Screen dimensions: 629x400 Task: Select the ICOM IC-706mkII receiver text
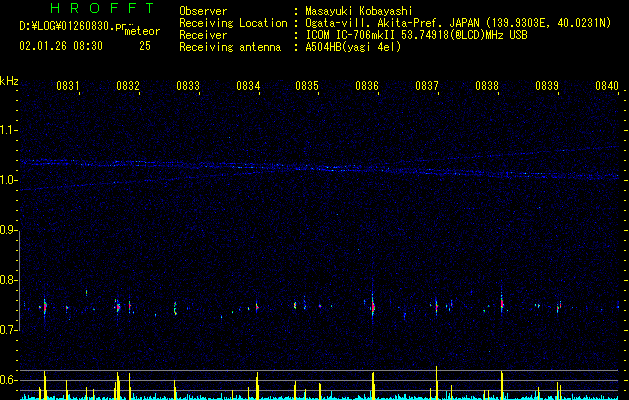point(416,35)
